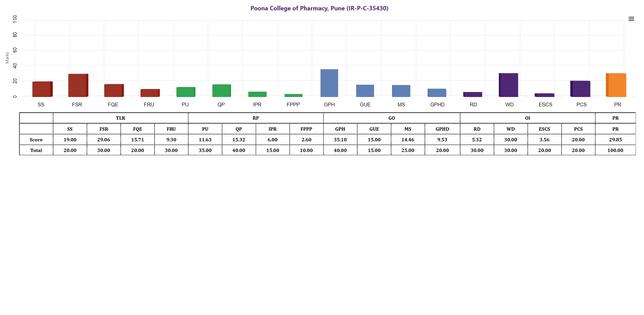Click the FSR x-axis label

[77, 105]
